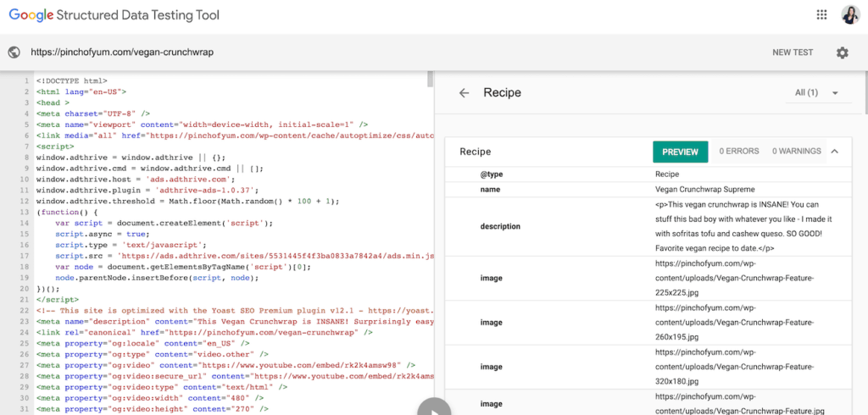The image size is (868, 415).
Task: Click the name row label
Action: pos(490,189)
